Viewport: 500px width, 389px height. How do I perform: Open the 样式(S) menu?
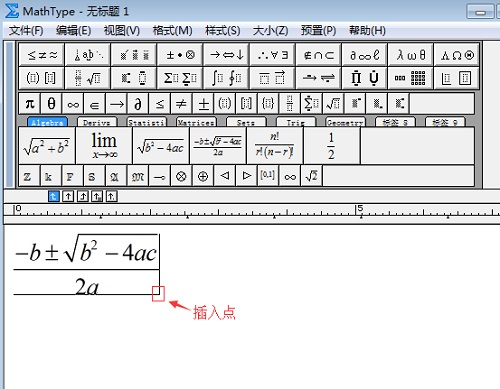click(223, 31)
